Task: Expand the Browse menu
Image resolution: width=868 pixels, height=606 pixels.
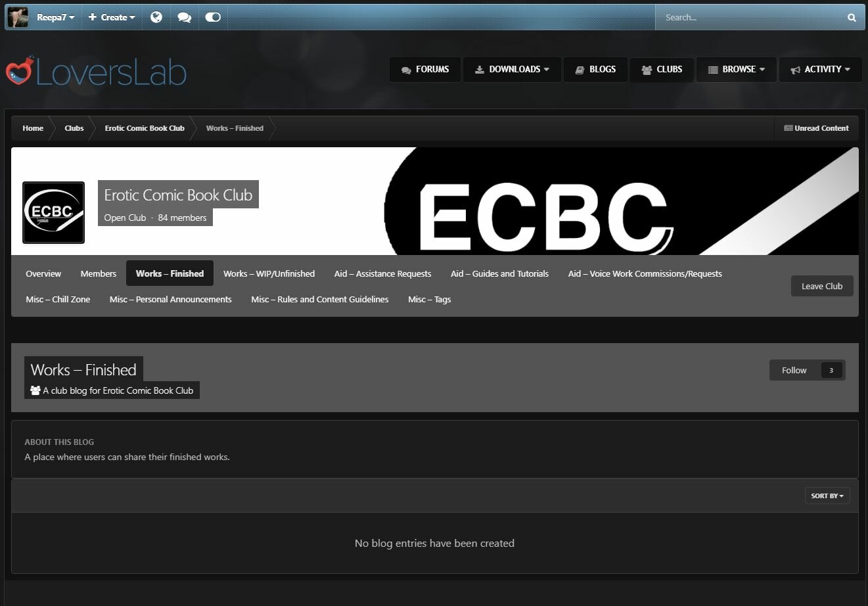Action: 737,69
